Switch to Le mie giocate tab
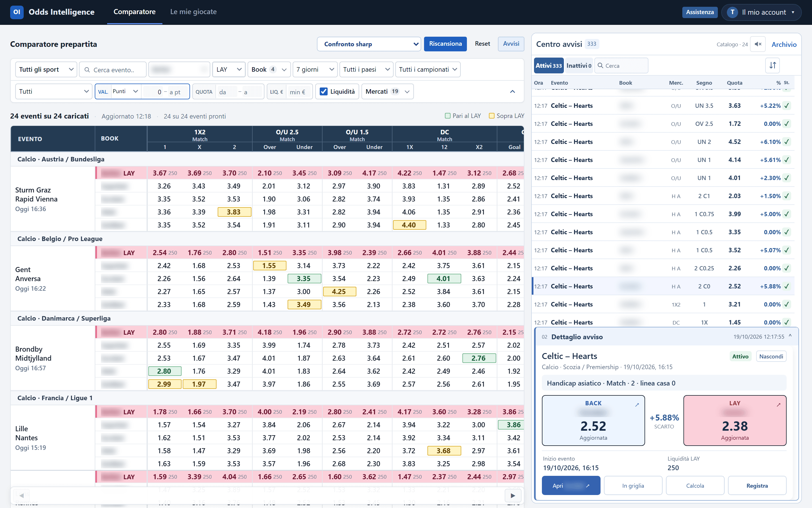This screenshot has height=508, width=812. click(193, 12)
